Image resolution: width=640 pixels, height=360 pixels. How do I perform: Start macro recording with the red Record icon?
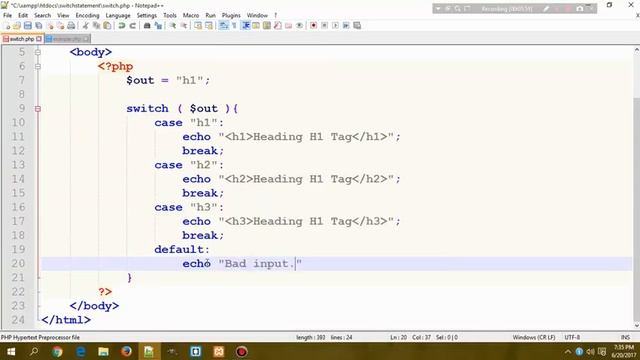coord(313,26)
